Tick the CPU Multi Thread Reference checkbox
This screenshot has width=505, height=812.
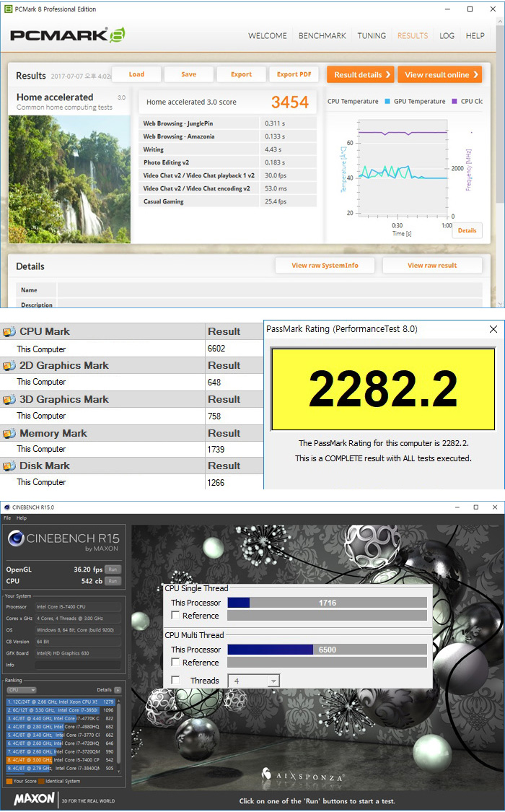tap(175, 662)
